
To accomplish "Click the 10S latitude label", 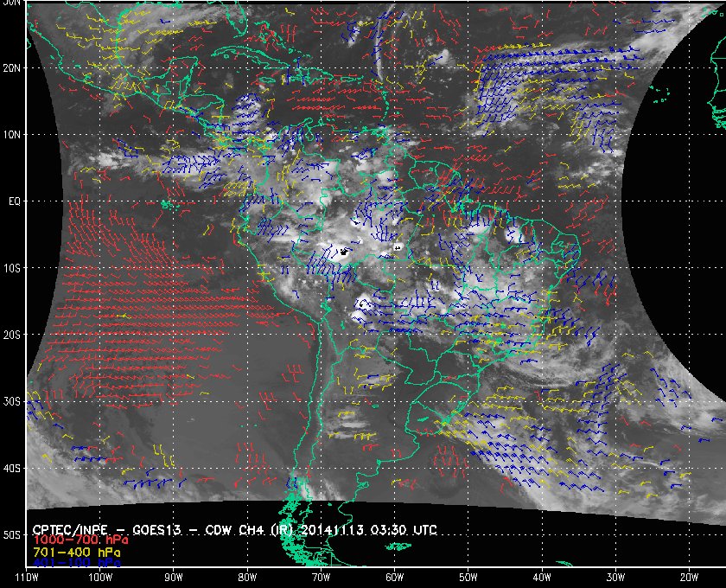I will [13, 268].
